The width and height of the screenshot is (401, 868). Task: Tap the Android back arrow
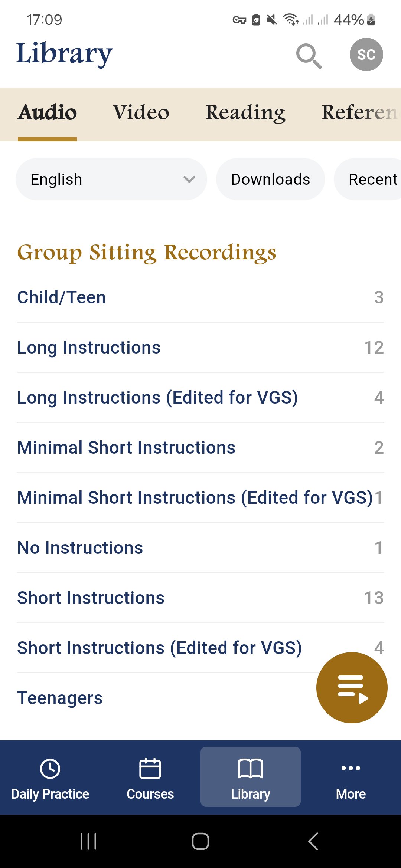313,841
